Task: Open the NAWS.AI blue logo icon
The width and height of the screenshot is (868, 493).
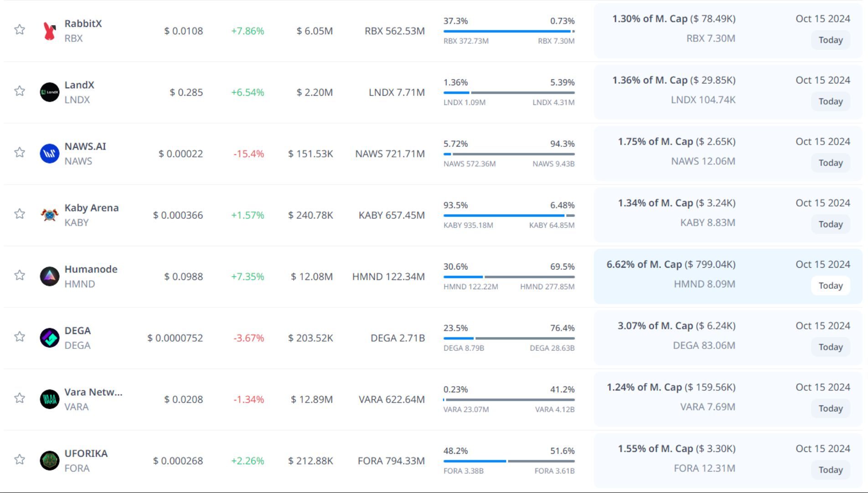Action: (49, 154)
